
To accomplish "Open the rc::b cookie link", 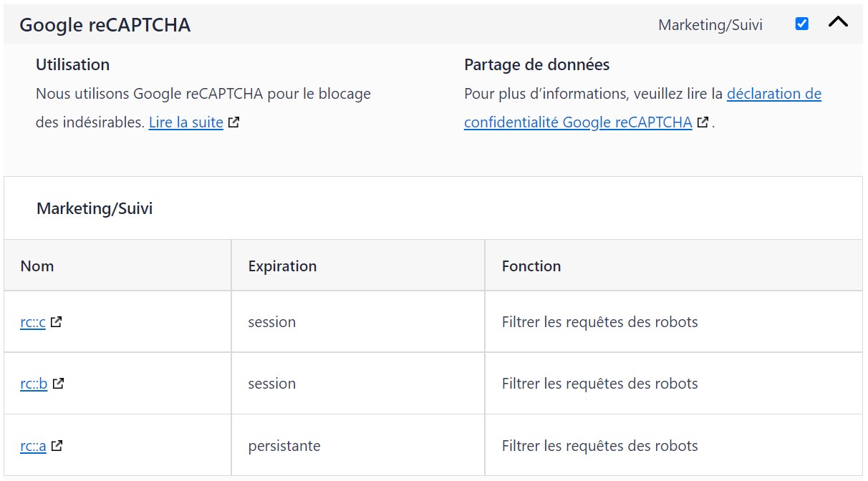I will pyautogui.click(x=34, y=384).
